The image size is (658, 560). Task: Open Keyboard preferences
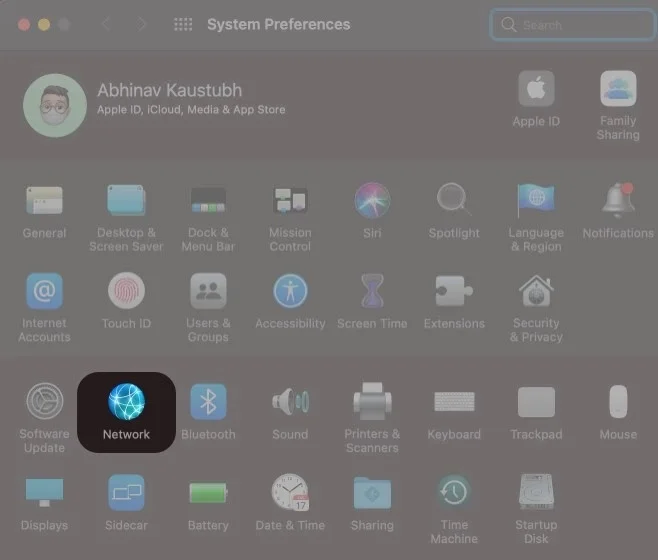click(454, 402)
